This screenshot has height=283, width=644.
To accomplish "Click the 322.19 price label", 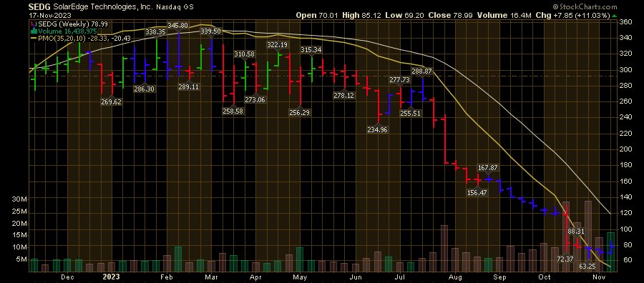I will [277, 45].
